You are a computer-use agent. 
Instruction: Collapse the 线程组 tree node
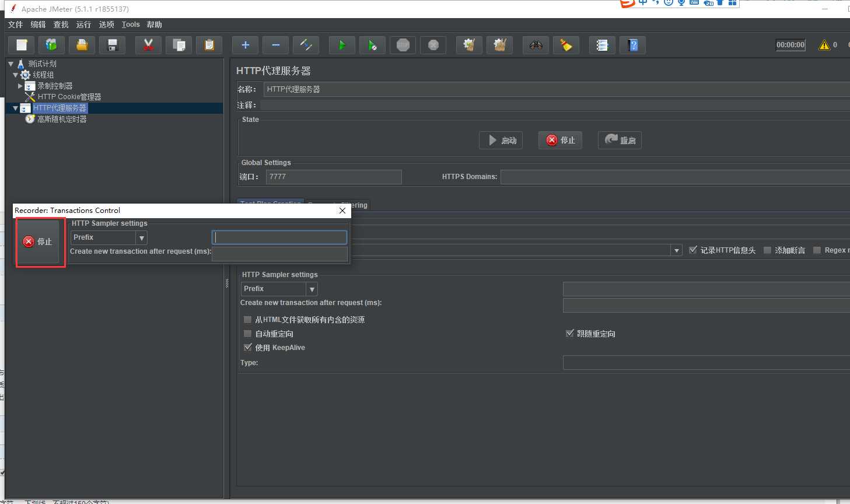pos(16,75)
